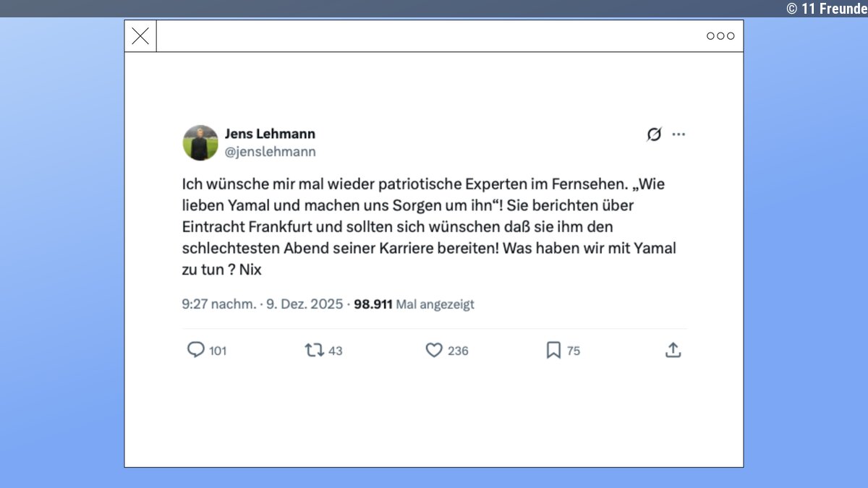Bookmark the Jens Lehmann tweet

553,350
